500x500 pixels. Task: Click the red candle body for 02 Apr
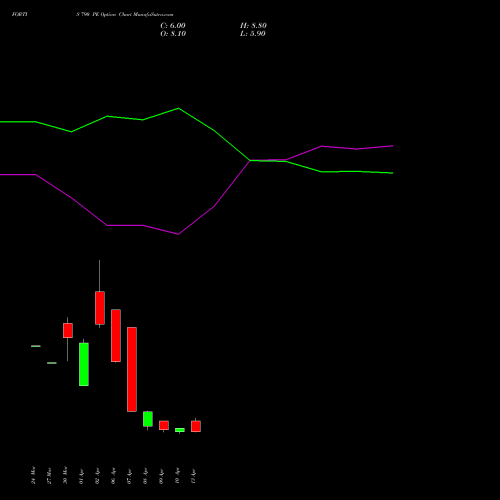100,308
